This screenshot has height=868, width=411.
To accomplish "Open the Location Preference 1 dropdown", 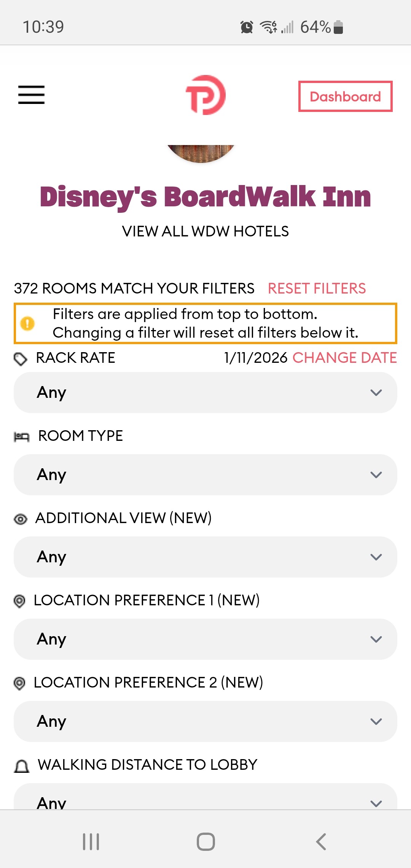I will click(205, 639).
